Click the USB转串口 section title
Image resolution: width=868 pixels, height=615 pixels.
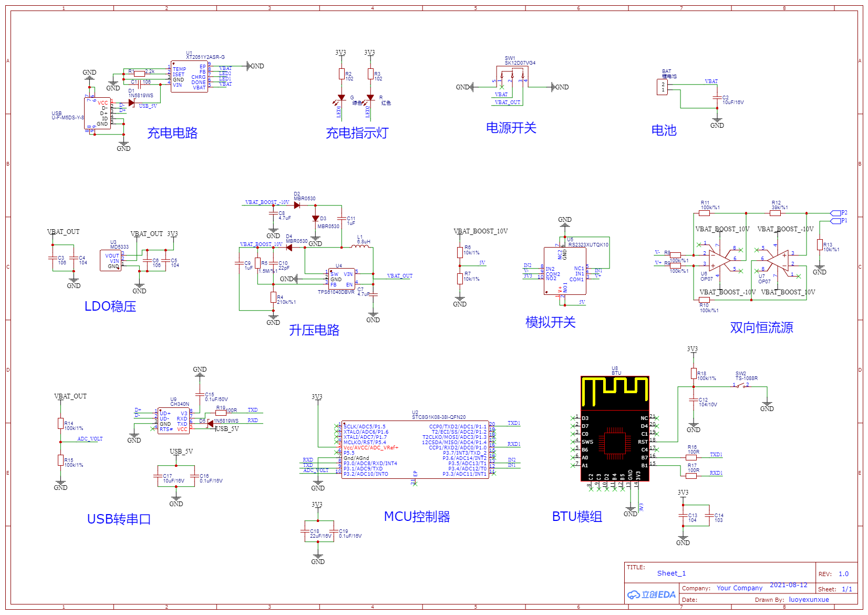tap(119, 519)
